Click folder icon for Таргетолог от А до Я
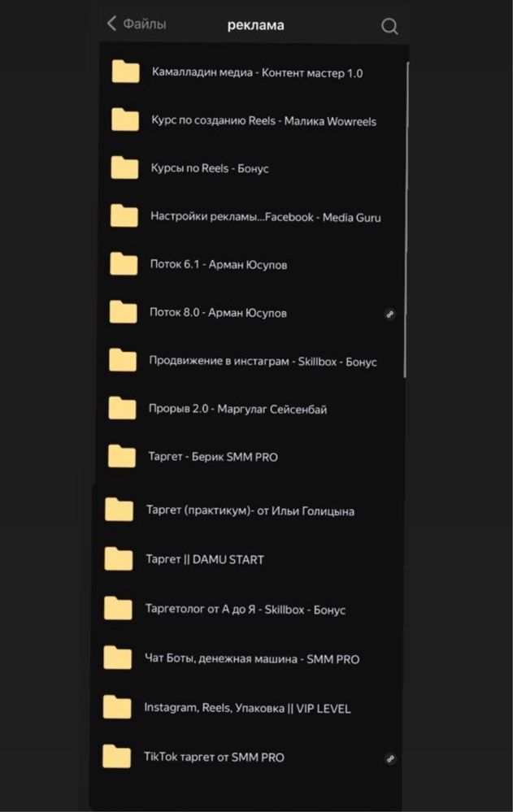 [118, 608]
